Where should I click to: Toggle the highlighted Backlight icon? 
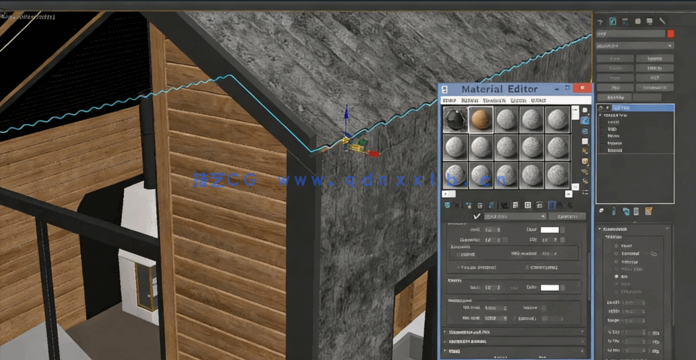tap(585, 120)
